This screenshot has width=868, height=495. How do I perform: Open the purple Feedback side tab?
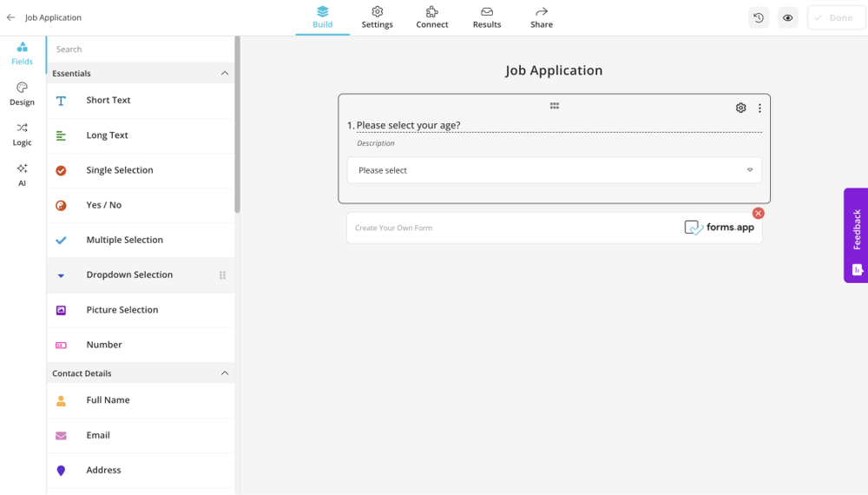(x=856, y=235)
